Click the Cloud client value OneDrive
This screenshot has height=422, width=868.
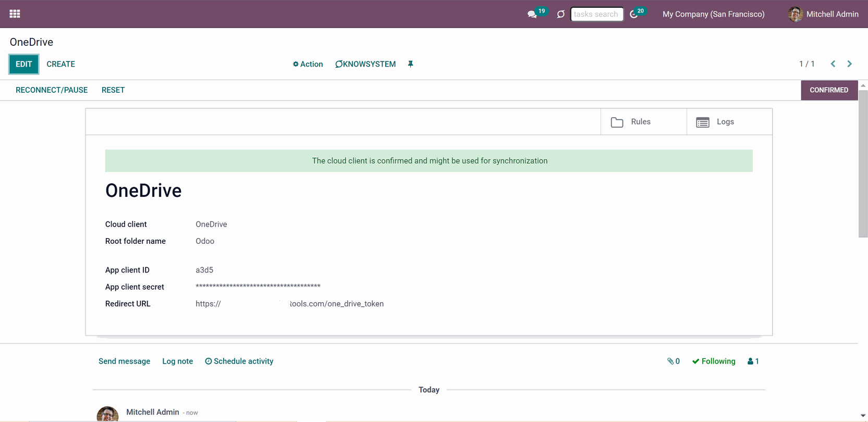coord(211,225)
